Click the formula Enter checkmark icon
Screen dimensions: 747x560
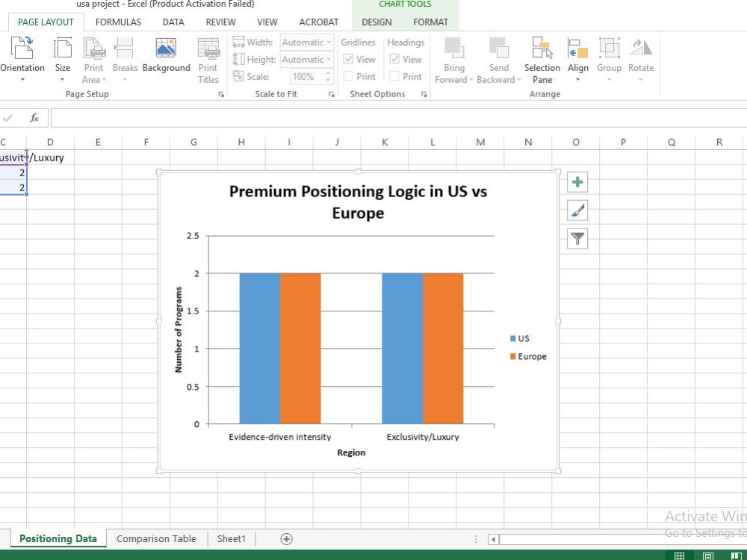7,118
